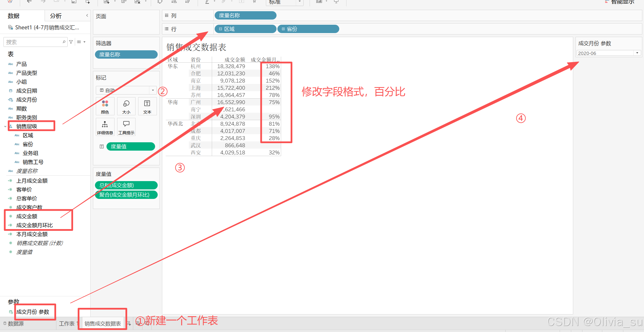Open the Tooltip mark card

[126, 127]
